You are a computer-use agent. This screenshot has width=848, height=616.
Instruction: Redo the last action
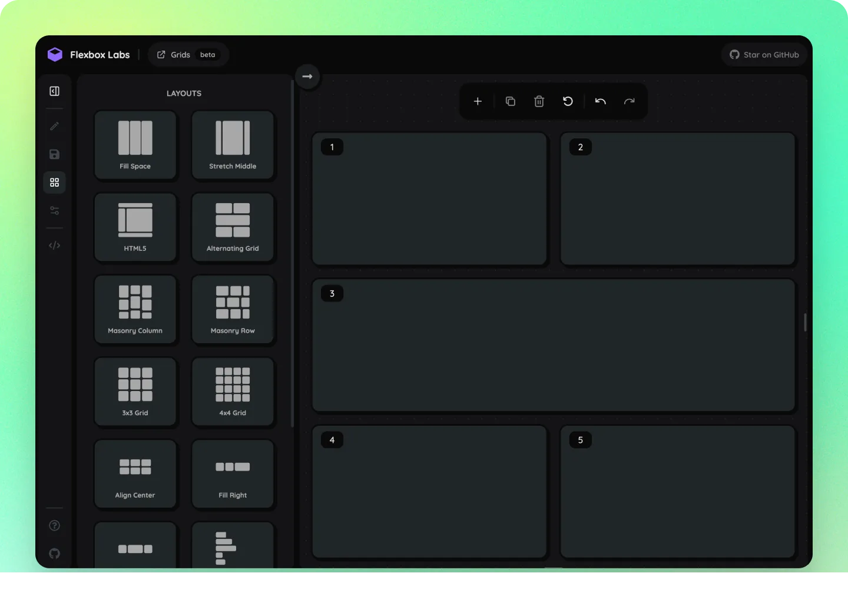coord(630,101)
